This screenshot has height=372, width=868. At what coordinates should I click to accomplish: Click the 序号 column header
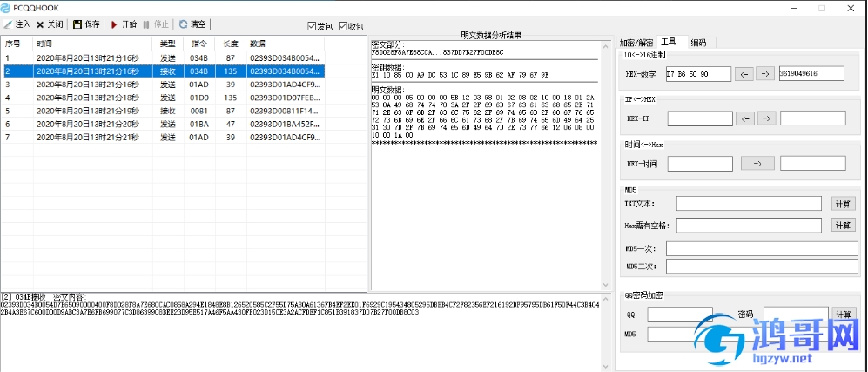[17, 44]
